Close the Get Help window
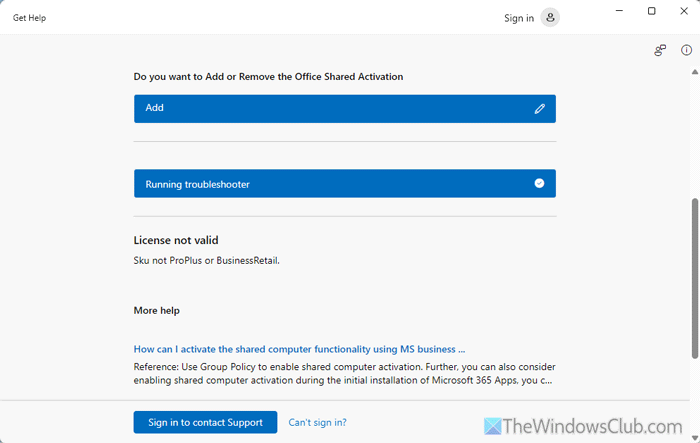700x443 pixels. tap(686, 12)
